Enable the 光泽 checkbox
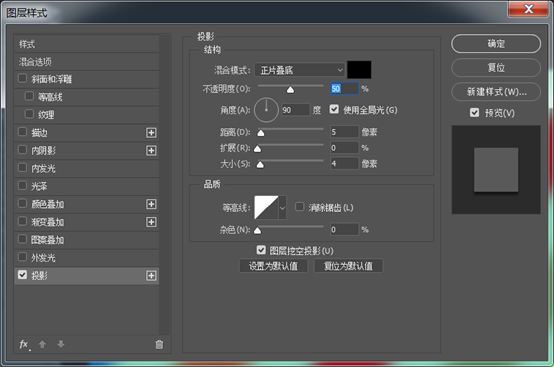 [22, 185]
